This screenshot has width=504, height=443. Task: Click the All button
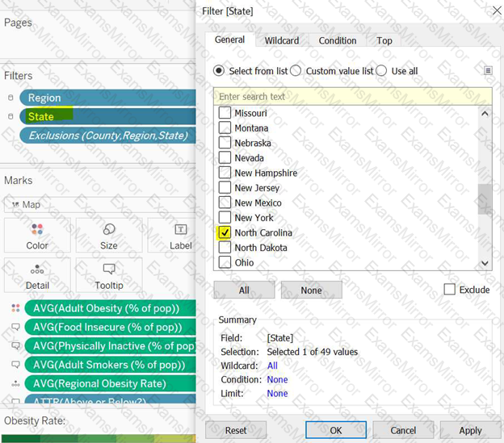244,290
